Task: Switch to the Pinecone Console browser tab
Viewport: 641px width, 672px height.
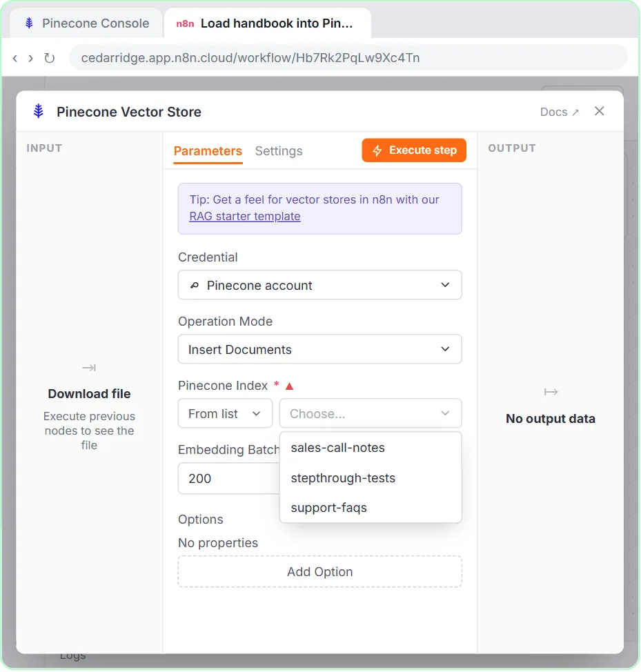Action: 86,23
